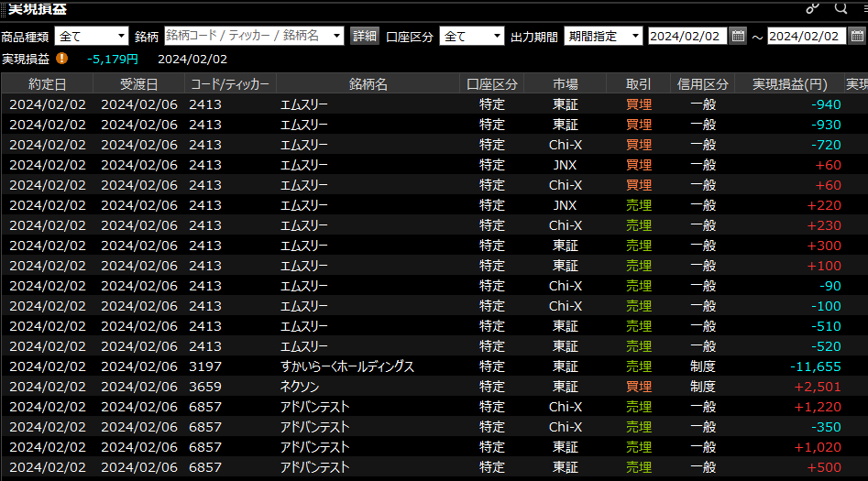Image resolution: width=868 pixels, height=481 pixels.
Task: Click the -100 profit-loss cell
Action: 826,306
